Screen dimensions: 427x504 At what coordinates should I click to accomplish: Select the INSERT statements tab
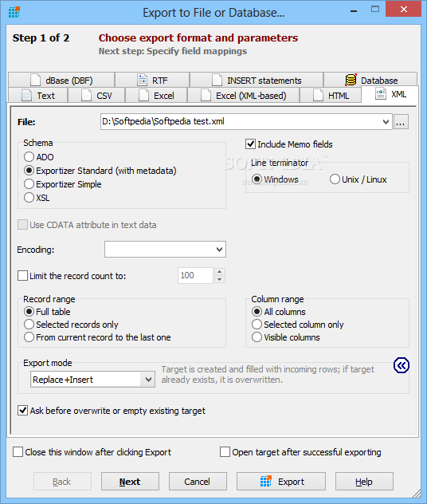click(x=257, y=80)
